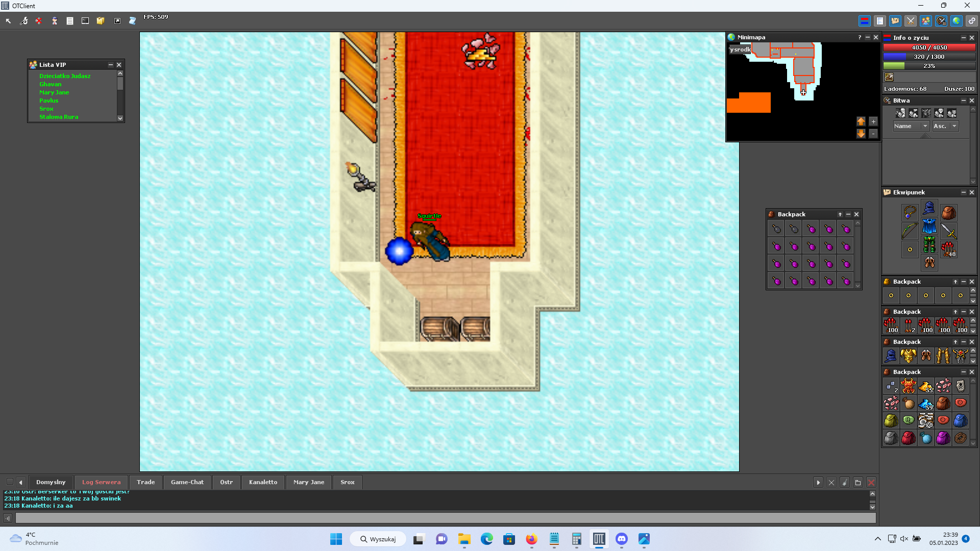
Task: Toggle the crossed swords combat controls button
Action: pyautogui.click(x=911, y=21)
